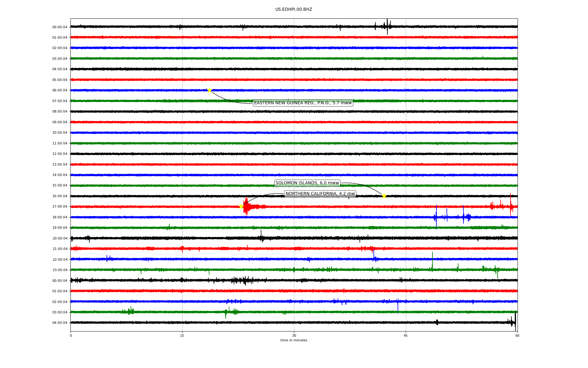Image resolution: width=588 pixels, height=368 pixels.
Task: Click the 17:00:04 time axis label
Action: point(60,207)
